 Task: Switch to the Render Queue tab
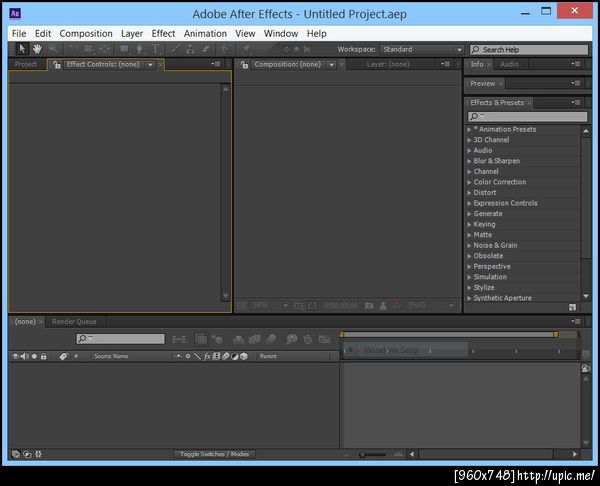(x=74, y=322)
